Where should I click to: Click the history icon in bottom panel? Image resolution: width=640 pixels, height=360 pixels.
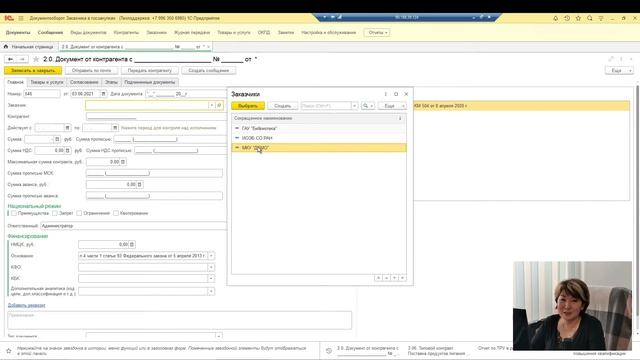pos(329,351)
